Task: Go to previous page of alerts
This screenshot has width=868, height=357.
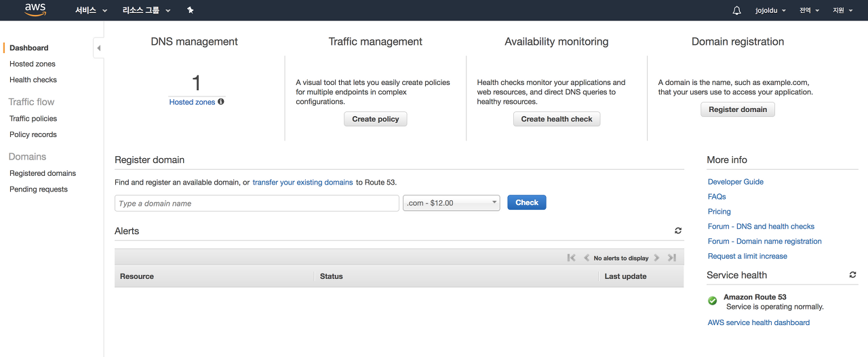Action: (587, 258)
